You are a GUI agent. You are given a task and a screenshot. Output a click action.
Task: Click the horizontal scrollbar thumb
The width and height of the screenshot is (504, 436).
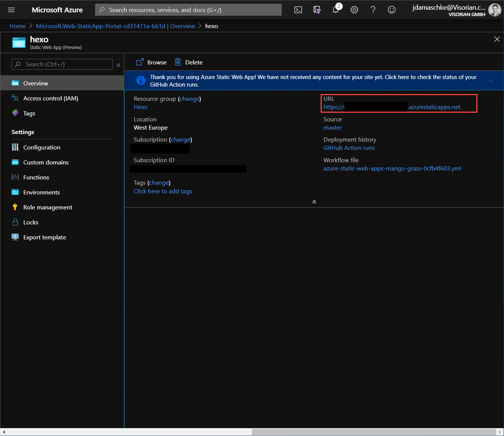[374, 432]
